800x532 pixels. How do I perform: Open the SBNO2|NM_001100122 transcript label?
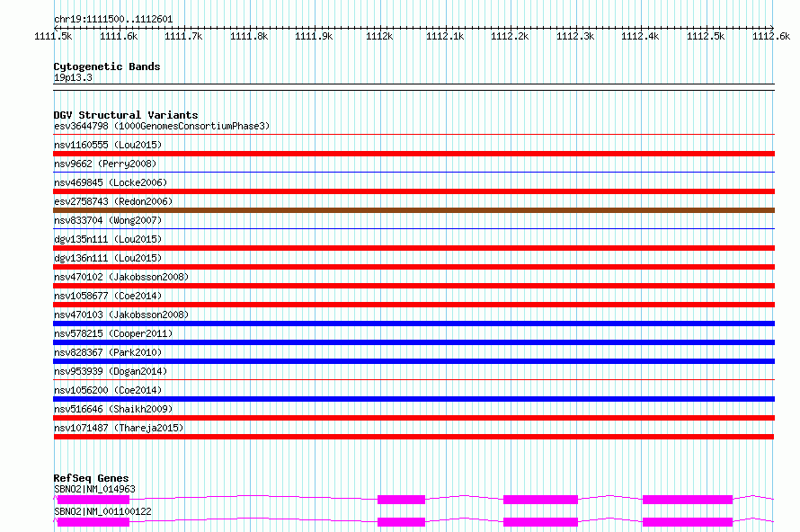[102, 511]
